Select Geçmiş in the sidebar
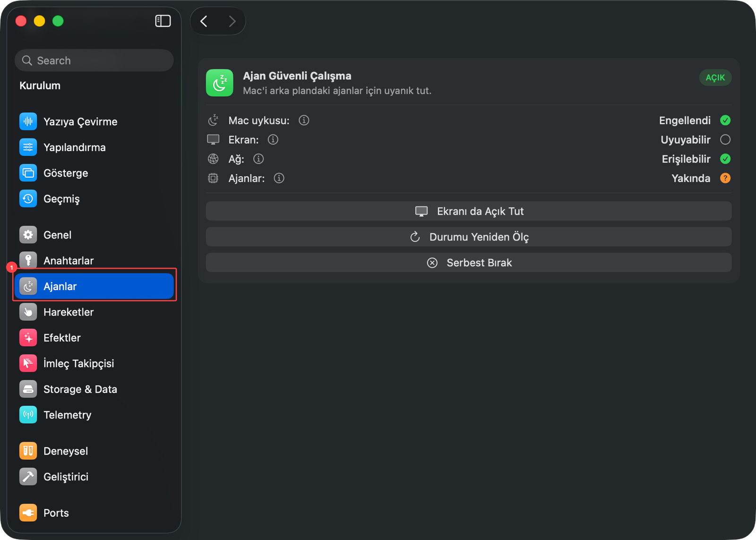756x540 pixels. click(94, 199)
